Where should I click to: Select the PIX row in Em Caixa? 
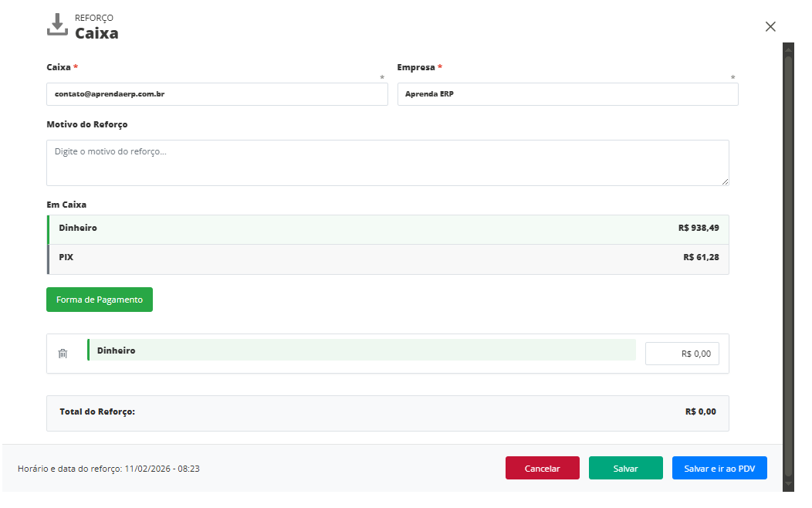click(388, 258)
